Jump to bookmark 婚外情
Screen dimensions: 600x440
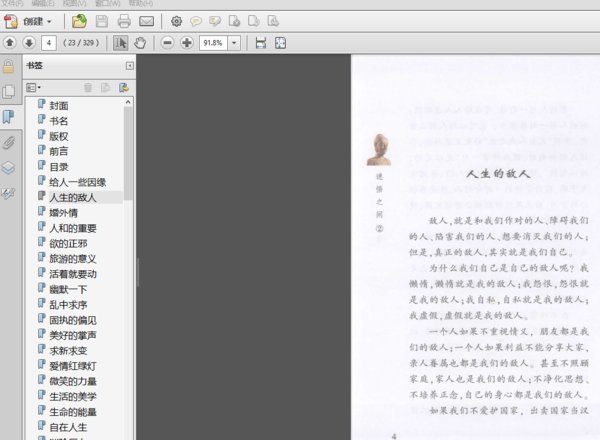(x=64, y=213)
